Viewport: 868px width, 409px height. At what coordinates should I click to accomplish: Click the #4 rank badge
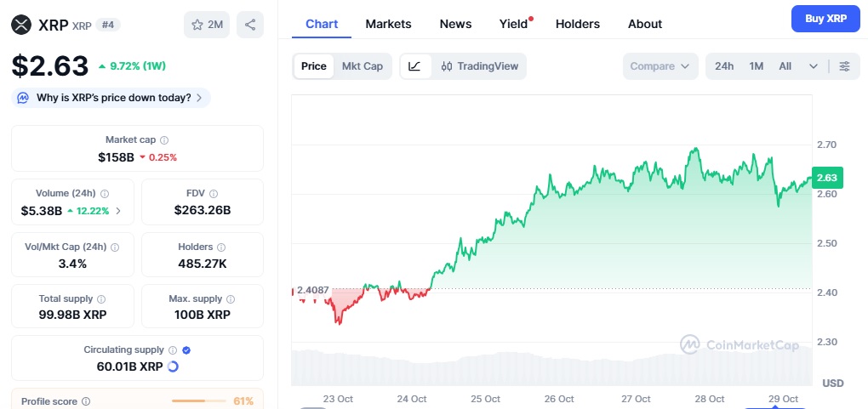[108, 25]
